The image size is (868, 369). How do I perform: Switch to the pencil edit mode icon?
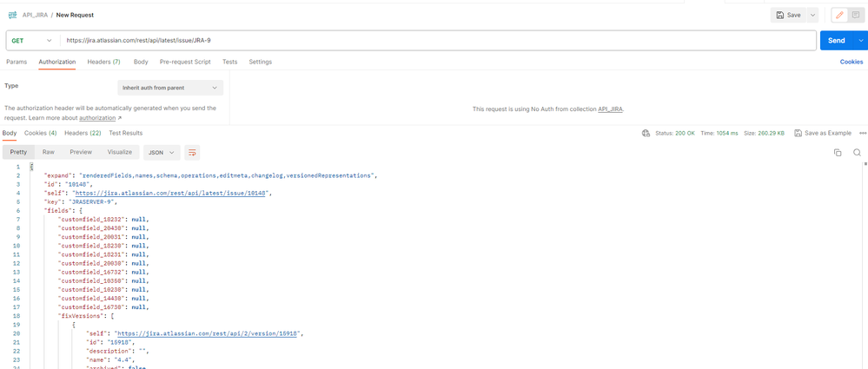coord(840,15)
